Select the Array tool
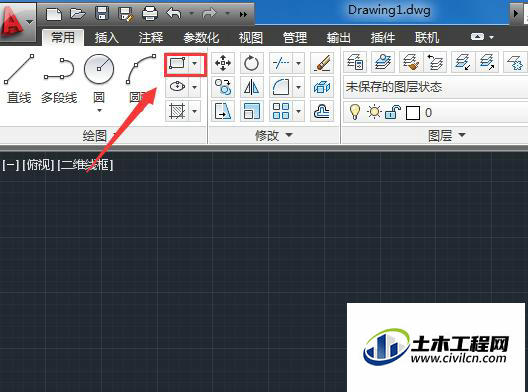The width and height of the screenshot is (528, 392). (x=281, y=111)
